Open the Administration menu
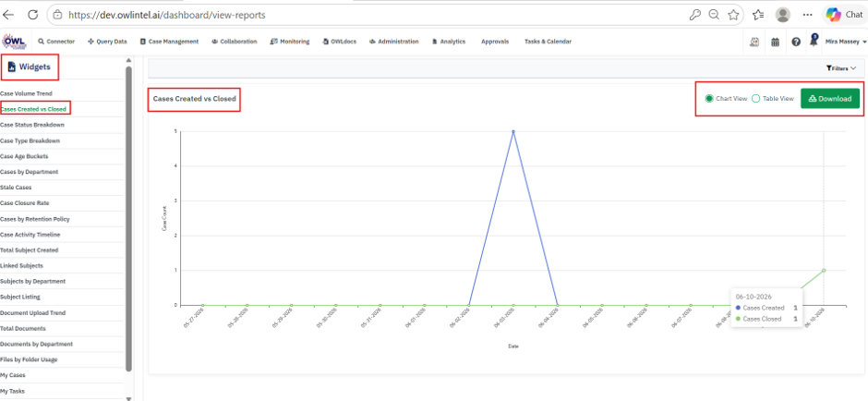Screen dimensions: 868x401 [x=394, y=42]
